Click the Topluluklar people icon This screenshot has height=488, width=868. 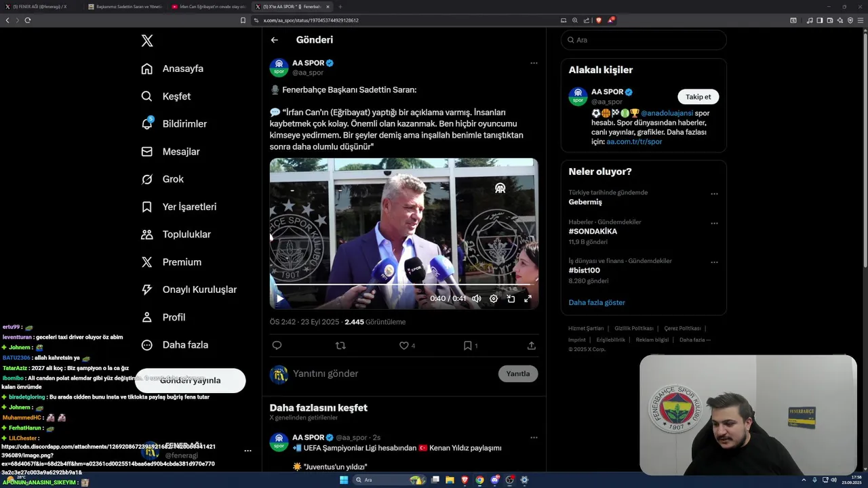[x=147, y=235]
